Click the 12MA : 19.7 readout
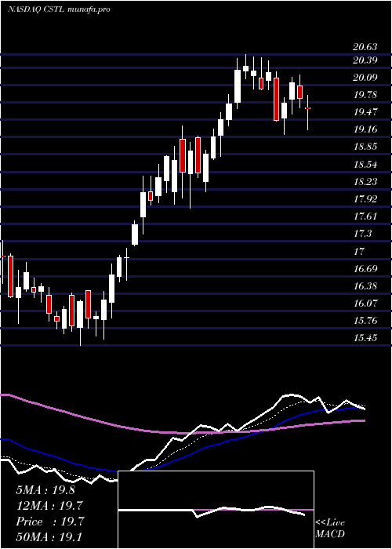The height and width of the screenshot is (549, 392). pos(49,506)
